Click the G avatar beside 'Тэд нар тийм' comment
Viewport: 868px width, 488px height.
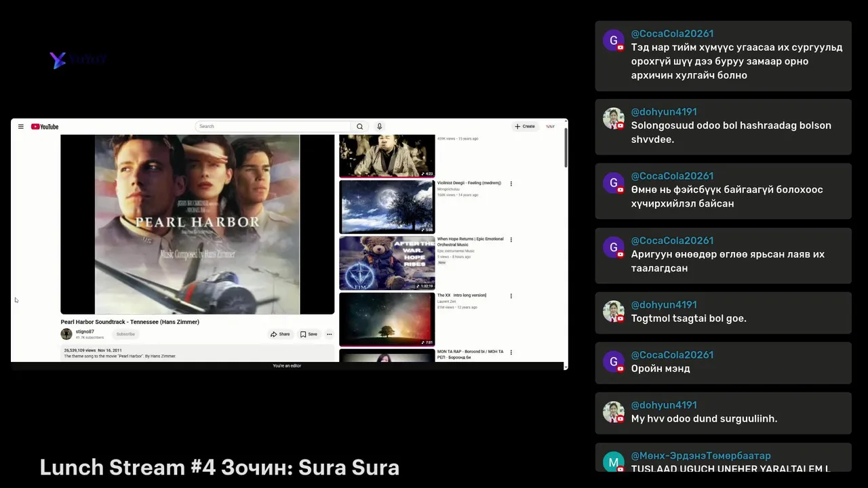[614, 41]
